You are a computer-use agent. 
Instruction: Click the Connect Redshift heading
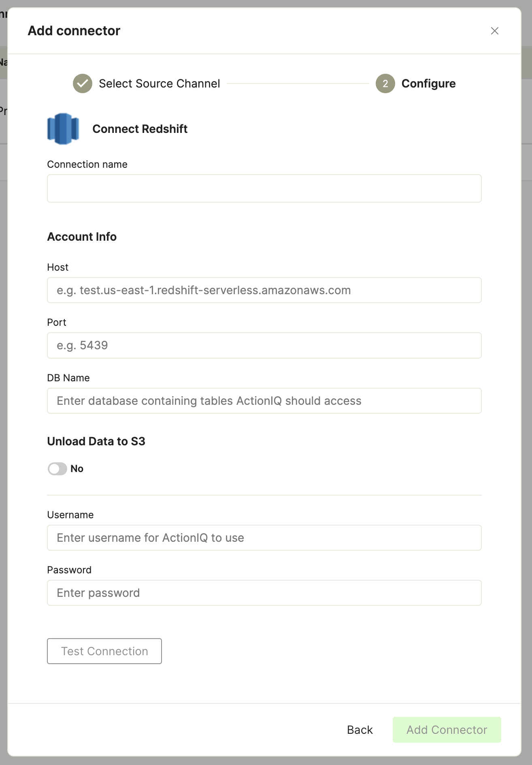pyautogui.click(x=140, y=129)
